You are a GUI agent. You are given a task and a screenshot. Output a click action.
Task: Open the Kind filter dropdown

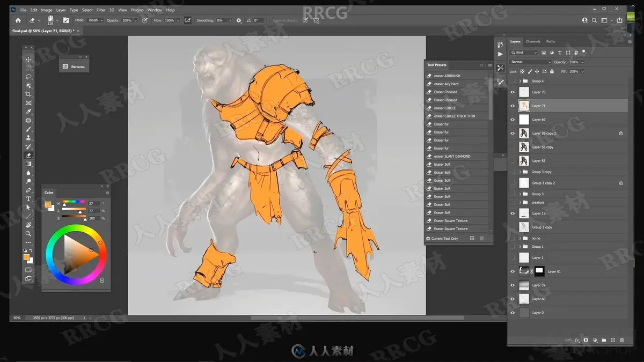click(524, 53)
